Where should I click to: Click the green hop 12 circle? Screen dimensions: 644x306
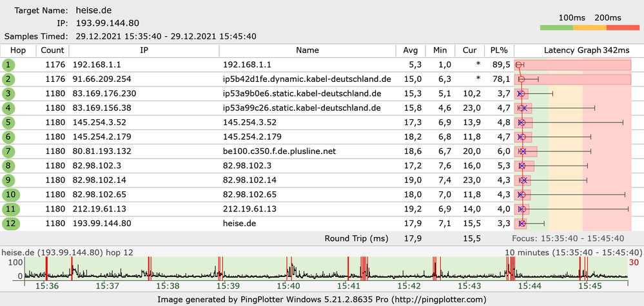(11, 224)
